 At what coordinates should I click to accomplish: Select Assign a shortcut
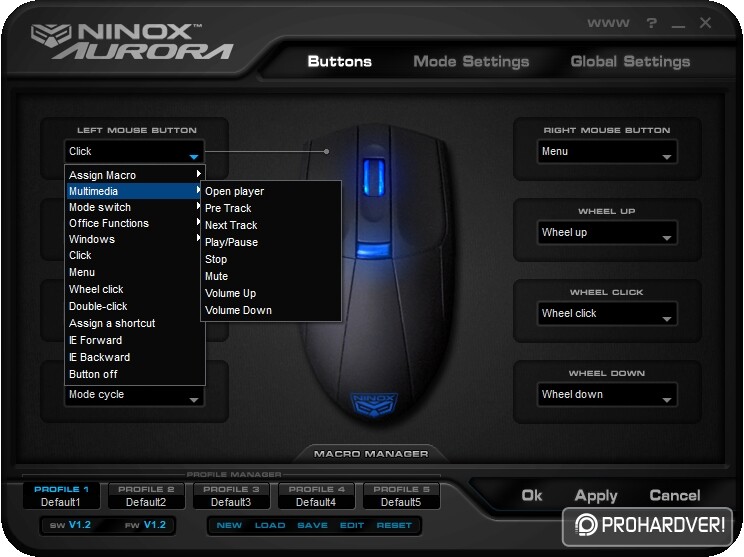pos(135,324)
